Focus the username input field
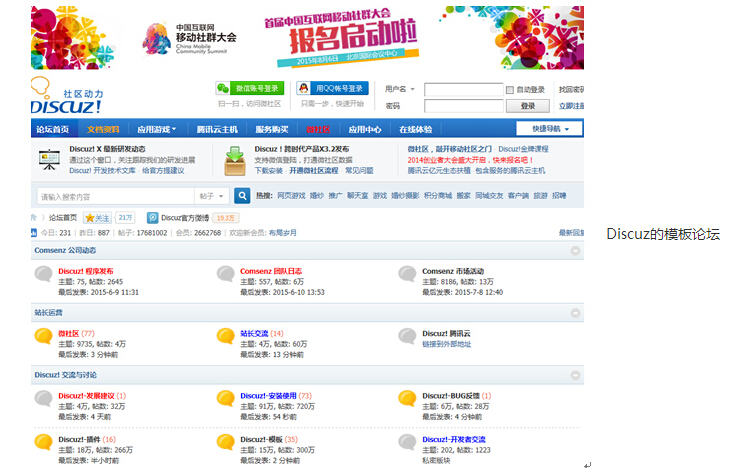The image size is (736, 468). (464, 89)
